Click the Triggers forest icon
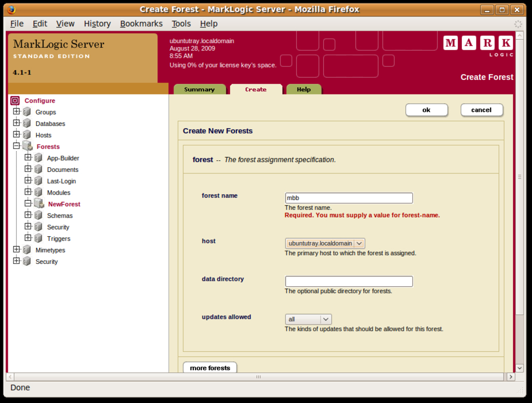This screenshot has width=532, height=403. tap(38, 239)
